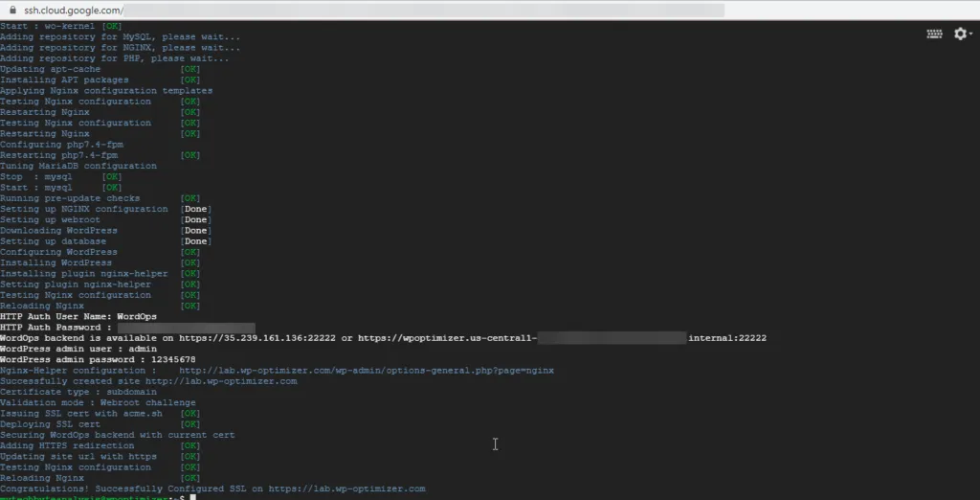This screenshot has width=980, height=500.
Task: Click 'Certificate type : subdomain' line
Action: [x=78, y=393]
